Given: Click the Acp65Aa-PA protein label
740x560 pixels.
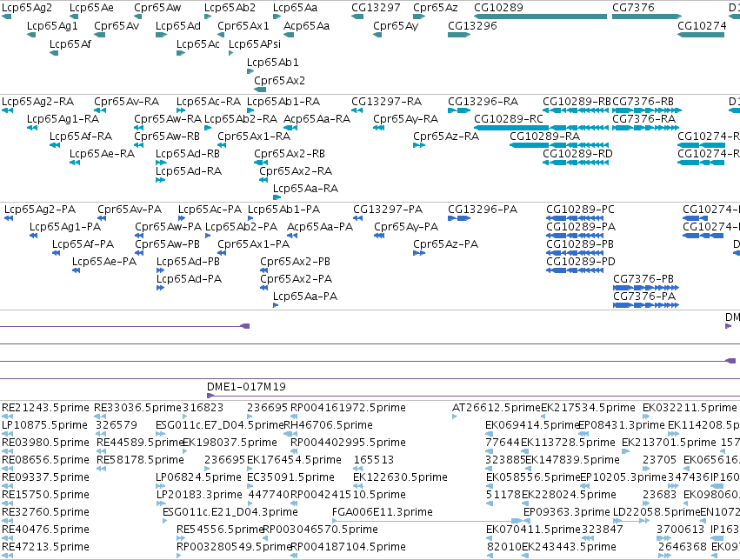Looking at the screenshot, I should click(x=320, y=227).
